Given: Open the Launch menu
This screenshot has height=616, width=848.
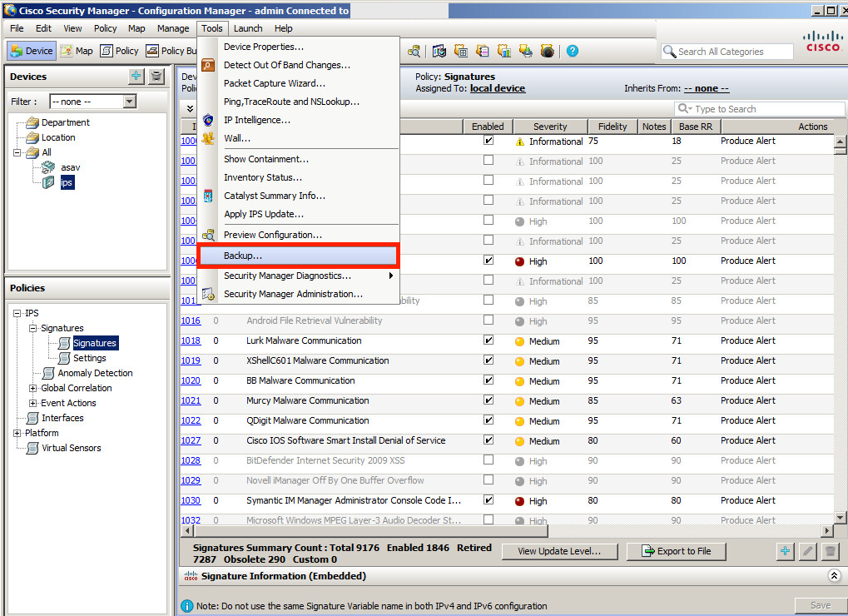Looking at the screenshot, I should pos(248,28).
